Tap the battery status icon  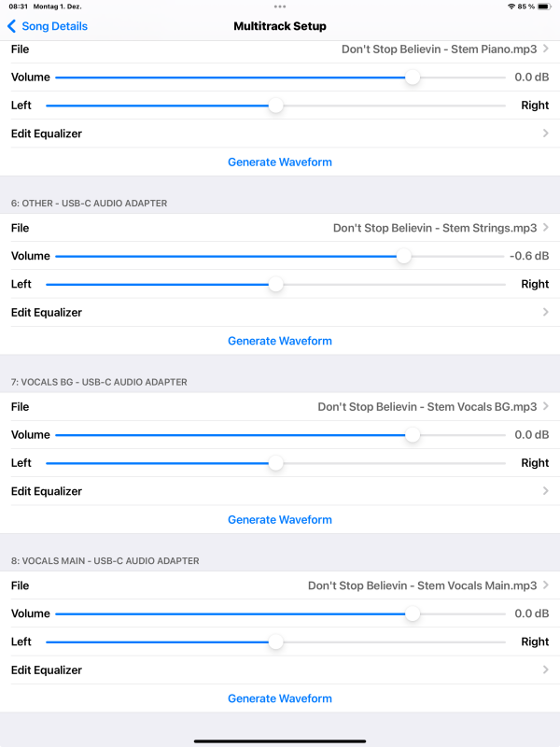544,7
